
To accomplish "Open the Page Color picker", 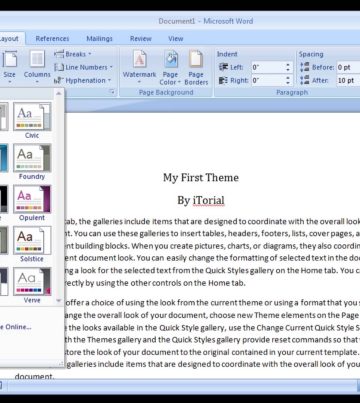I will click(x=170, y=68).
